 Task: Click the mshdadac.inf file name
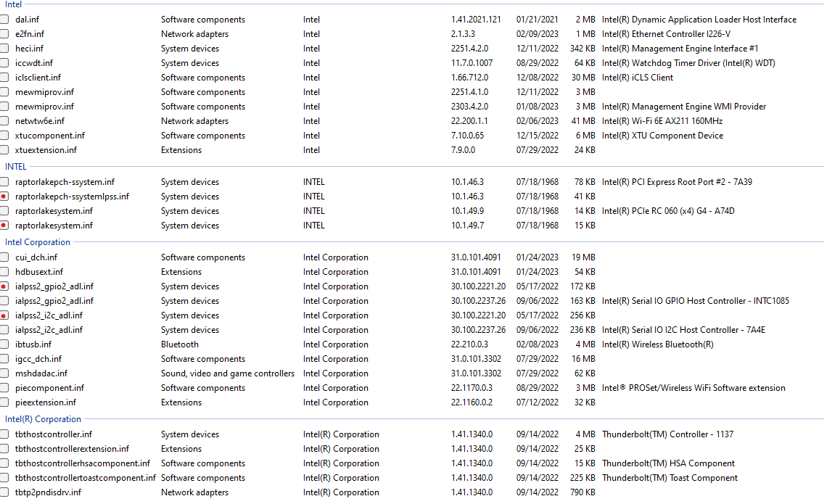41,373
